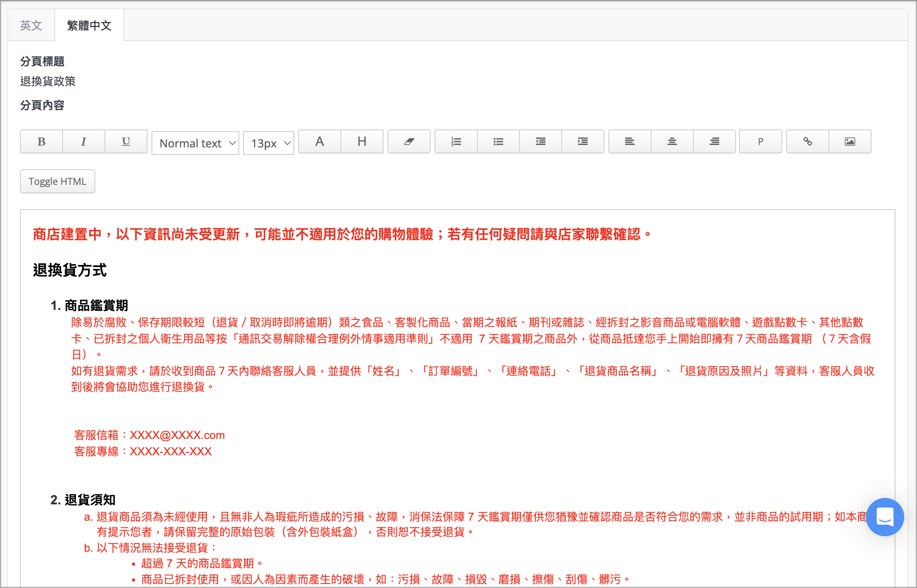Click the 分頁標題 label
The height and width of the screenshot is (588, 917).
[42, 61]
